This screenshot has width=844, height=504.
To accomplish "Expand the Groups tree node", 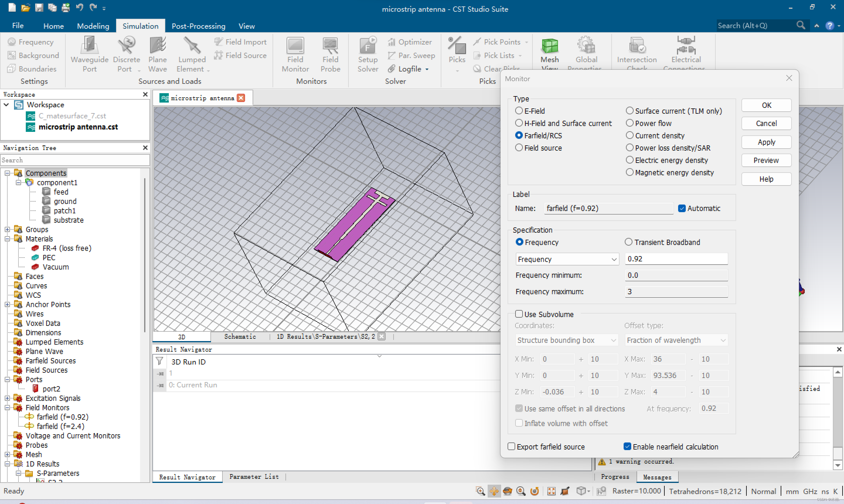I will tap(7, 229).
